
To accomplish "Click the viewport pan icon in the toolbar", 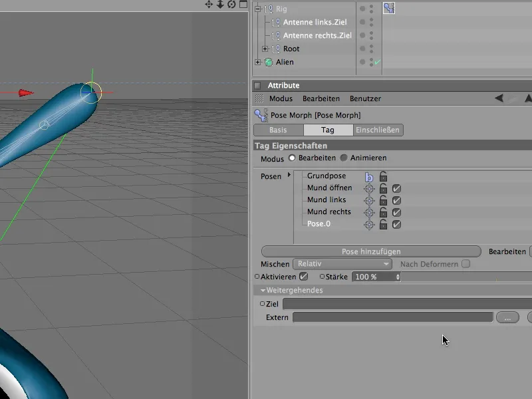I will coord(209,5).
